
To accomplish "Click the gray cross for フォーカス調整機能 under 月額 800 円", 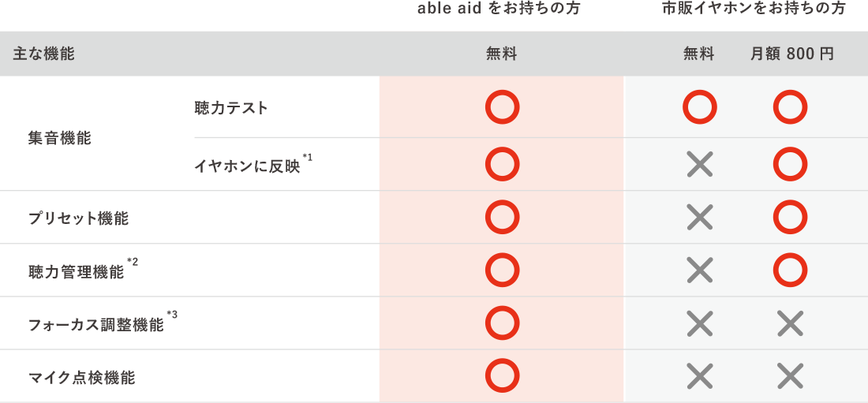I will click(790, 323).
